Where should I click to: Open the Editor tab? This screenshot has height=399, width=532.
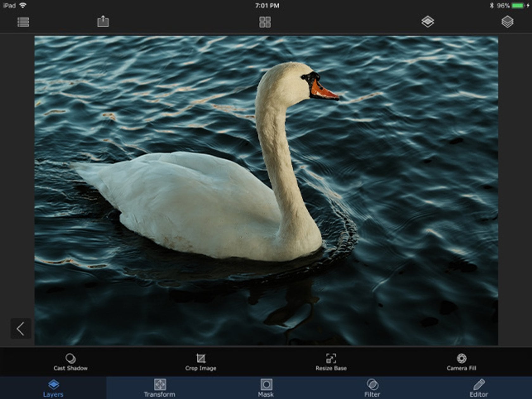(x=479, y=388)
